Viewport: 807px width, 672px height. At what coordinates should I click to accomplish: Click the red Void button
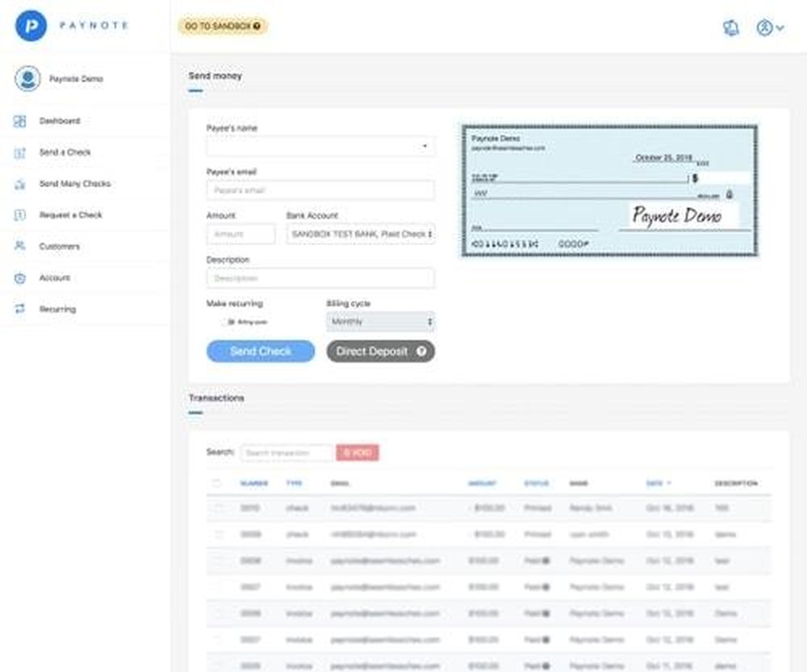tap(358, 453)
